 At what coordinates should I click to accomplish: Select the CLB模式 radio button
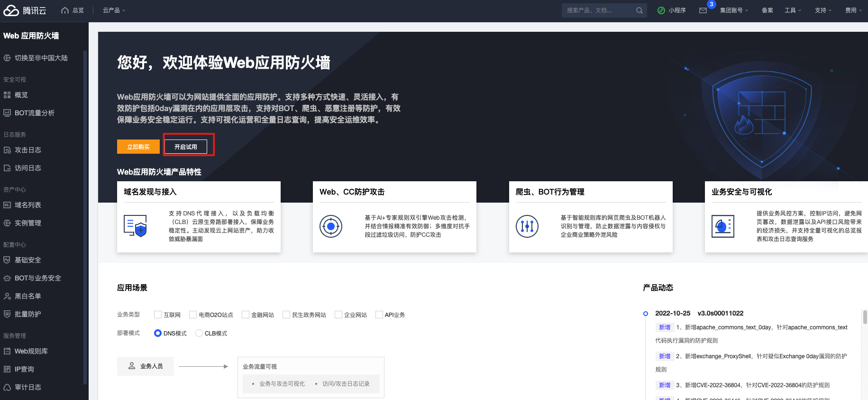tap(199, 333)
